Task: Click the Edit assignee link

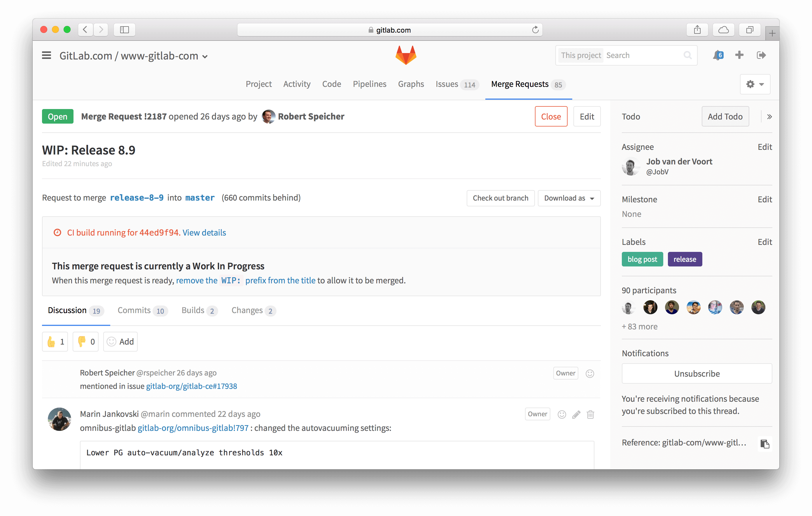Action: click(x=765, y=146)
